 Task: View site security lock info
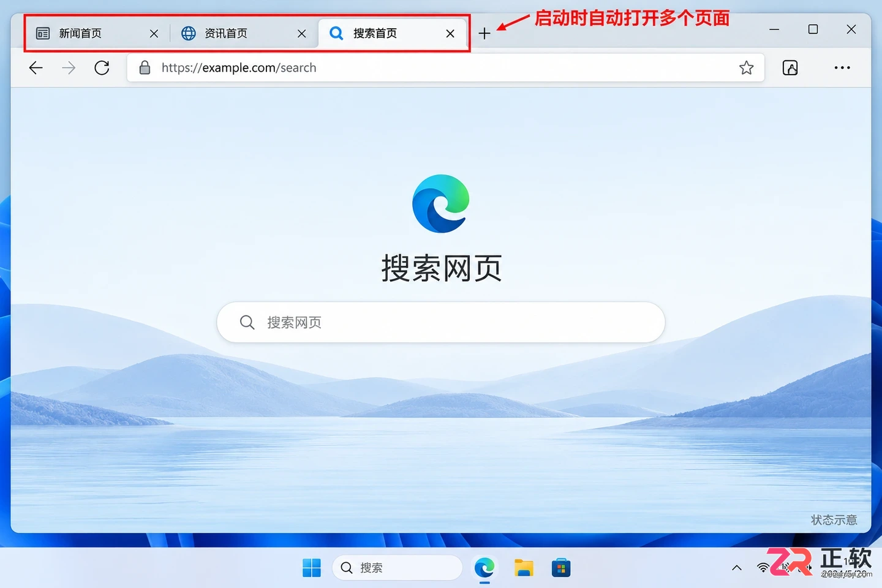click(x=145, y=67)
